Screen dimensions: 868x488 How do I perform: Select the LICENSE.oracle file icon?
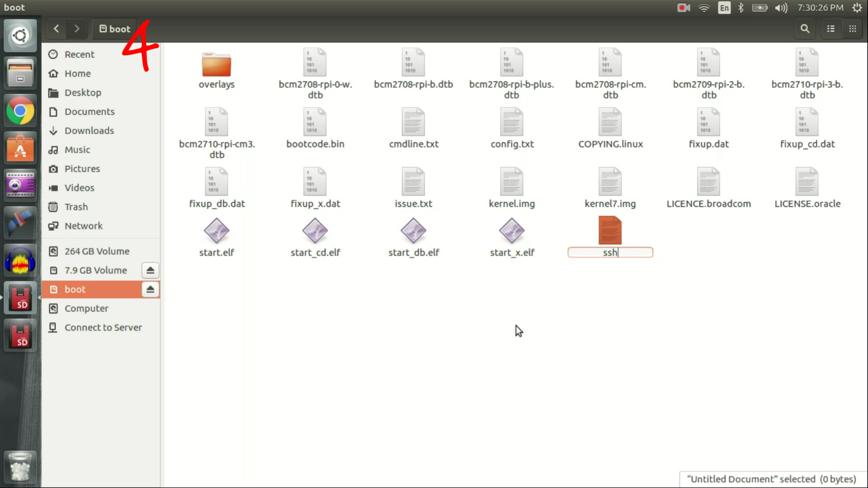point(807,182)
